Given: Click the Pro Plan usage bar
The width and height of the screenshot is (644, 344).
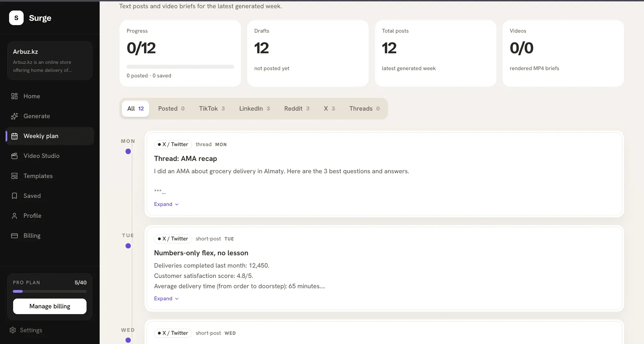Looking at the screenshot, I should (x=50, y=291).
